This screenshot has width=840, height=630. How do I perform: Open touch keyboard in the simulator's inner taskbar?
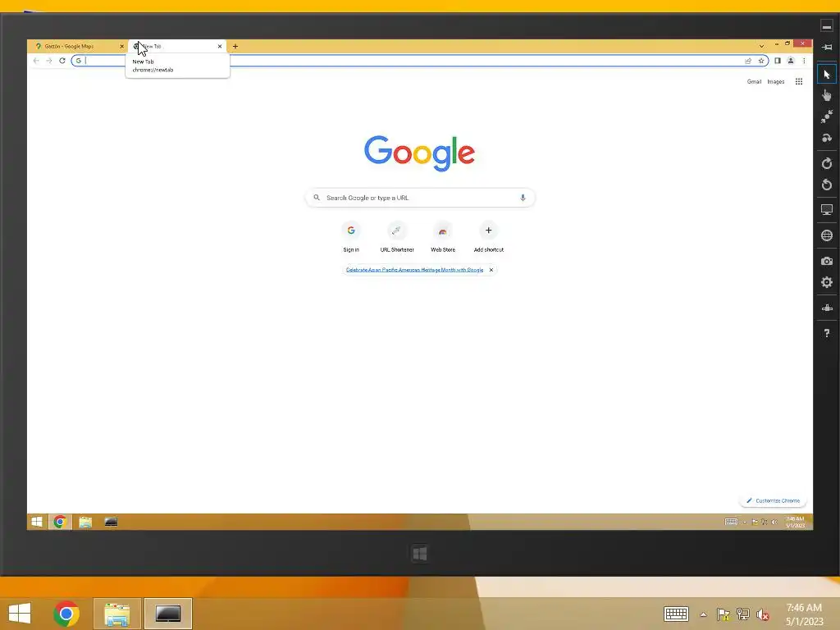coord(731,522)
